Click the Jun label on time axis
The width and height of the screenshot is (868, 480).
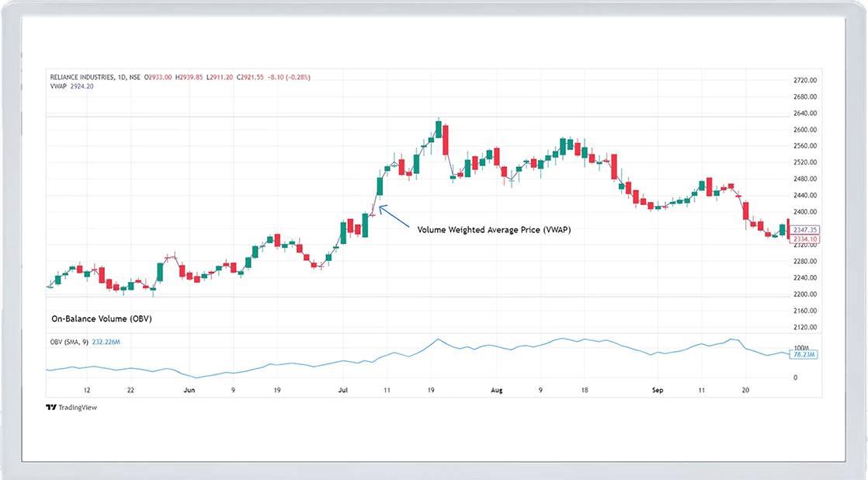tap(189, 390)
